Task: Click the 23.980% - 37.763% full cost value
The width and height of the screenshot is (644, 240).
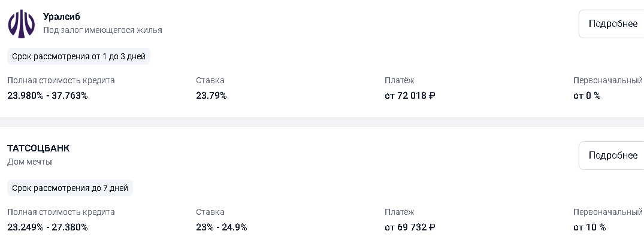Action: [x=48, y=96]
